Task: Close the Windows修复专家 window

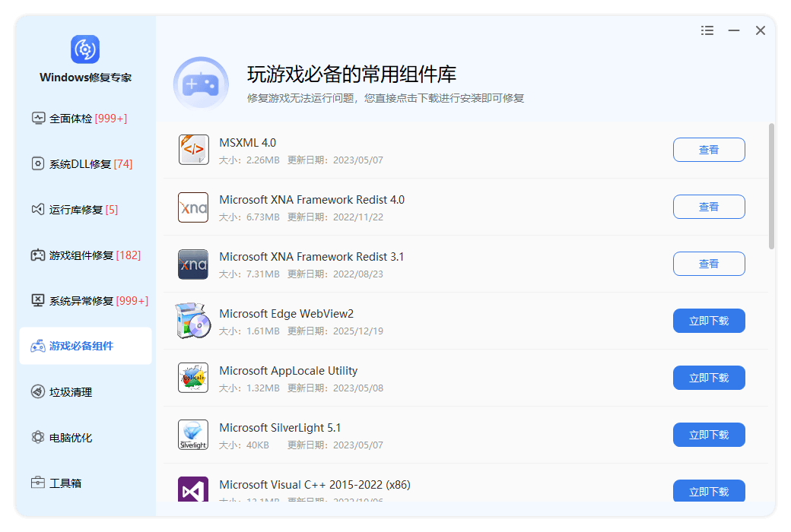Action: [x=761, y=30]
